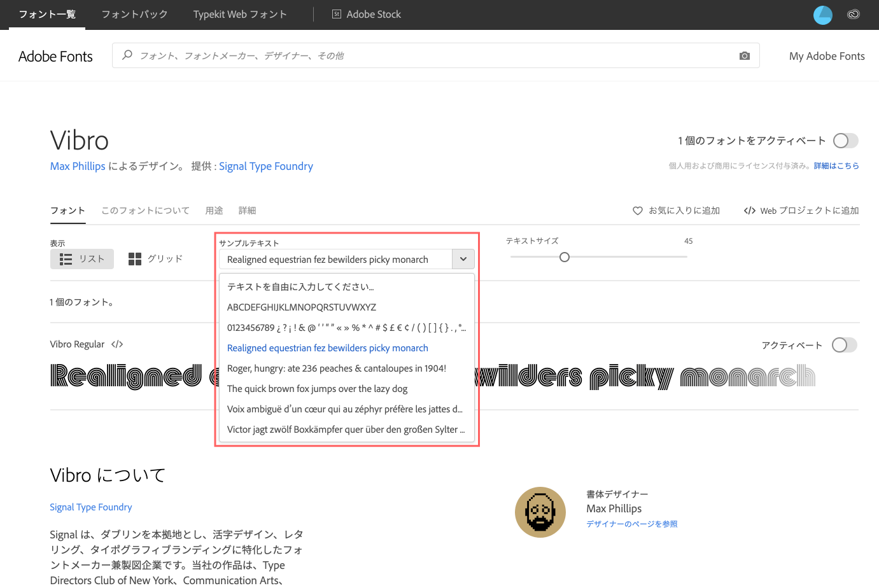The height and width of the screenshot is (588, 879).
Task: Choose 'The quick brown fox' sample option
Action: [347, 389]
